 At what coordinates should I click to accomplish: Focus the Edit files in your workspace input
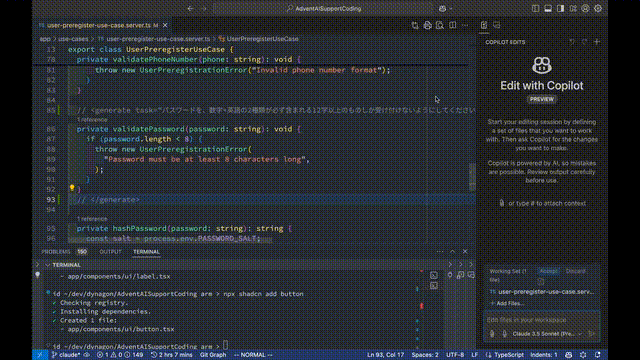[542, 320]
